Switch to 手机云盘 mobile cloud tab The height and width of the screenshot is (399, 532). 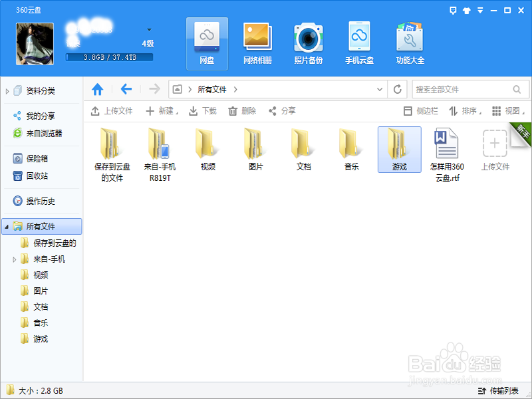(x=359, y=44)
